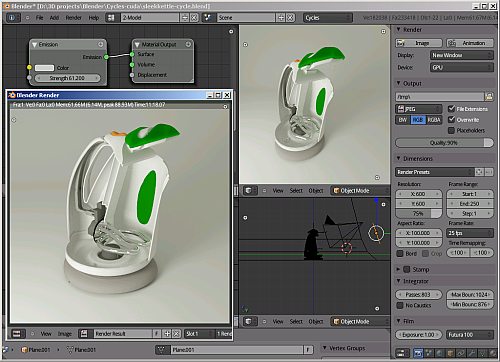This screenshot has width=500, height=362.
Task: Click the Image render button
Action: pyautogui.click(x=419, y=43)
